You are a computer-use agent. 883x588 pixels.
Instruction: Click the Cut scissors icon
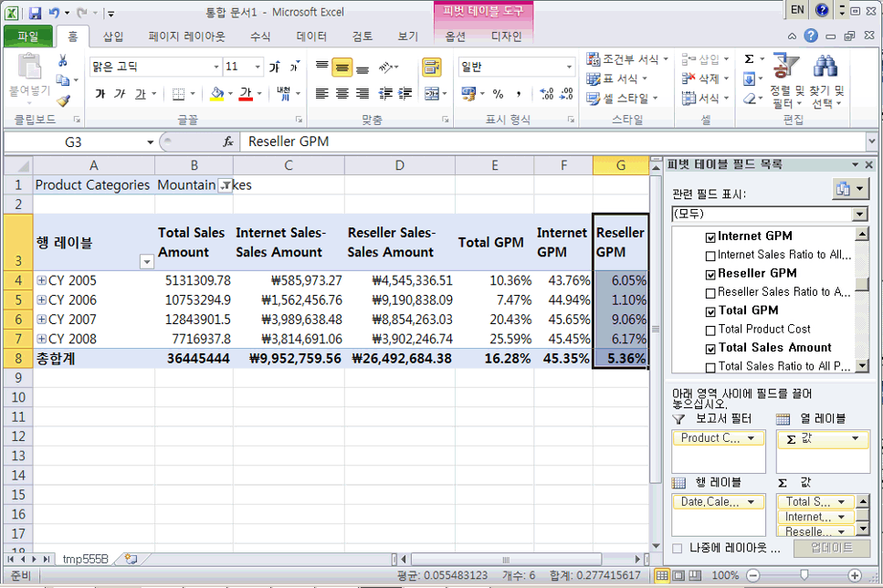[62, 60]
